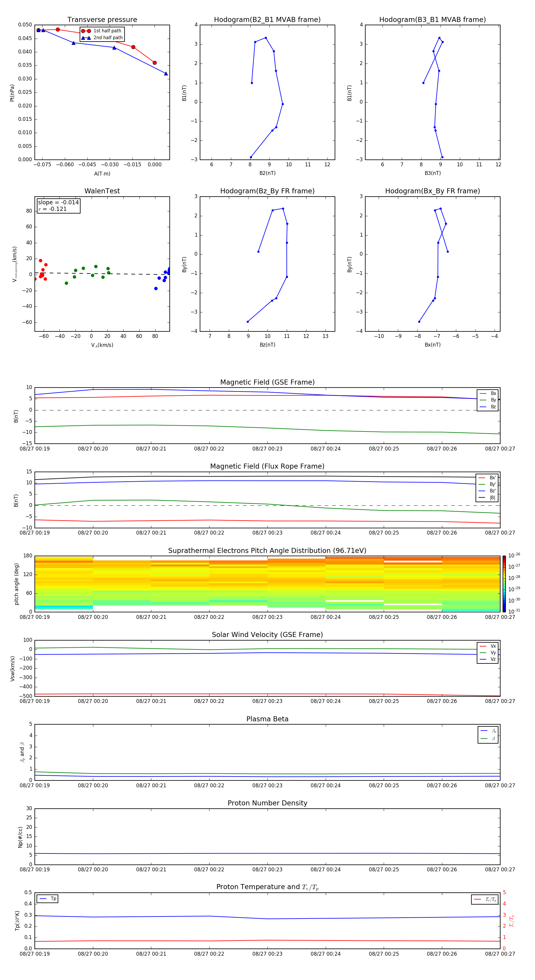Click the 'Hodogram(Bz_By FR frame)' title
Image resolution: width=535 pixels, height=980 pixels.
pos(267,191)
